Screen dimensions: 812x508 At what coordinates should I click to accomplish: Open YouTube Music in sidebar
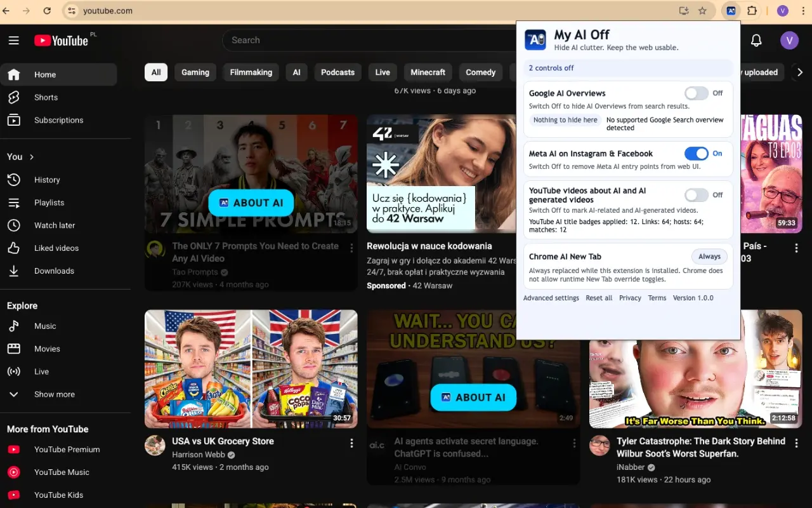click(58, 472)
